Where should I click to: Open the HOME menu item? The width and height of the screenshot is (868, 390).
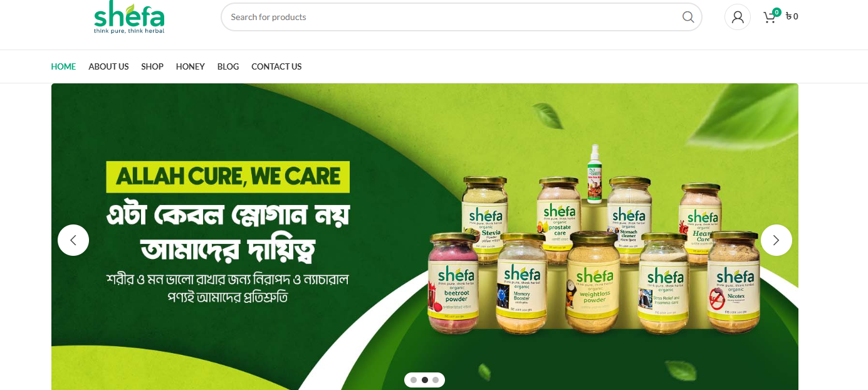click(x=63, y=66)
